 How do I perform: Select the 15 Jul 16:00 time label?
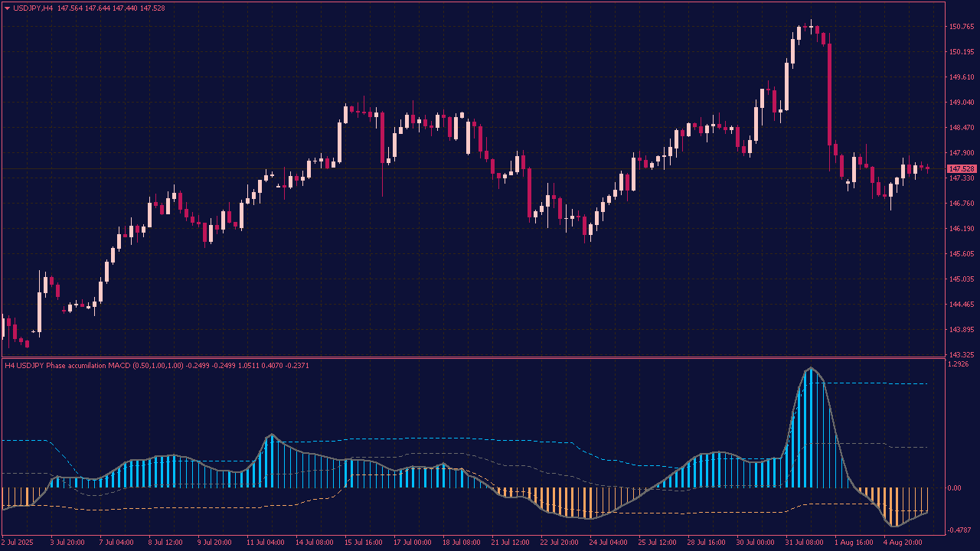click(x=364, y=543)
